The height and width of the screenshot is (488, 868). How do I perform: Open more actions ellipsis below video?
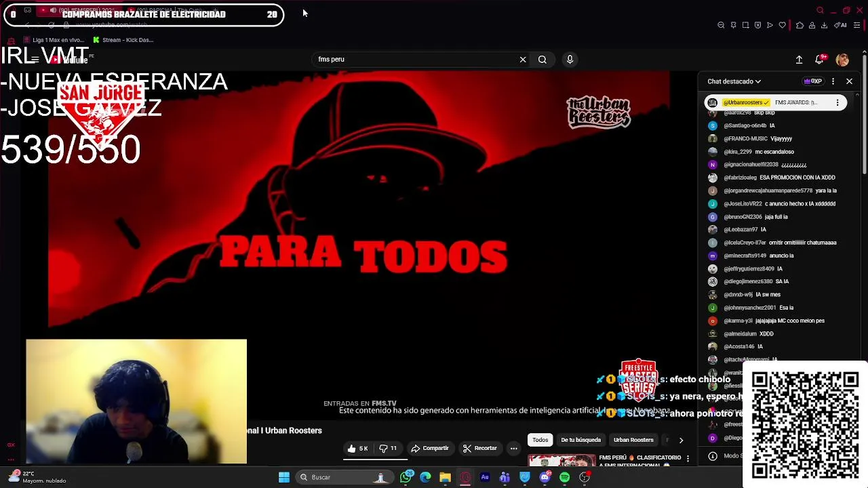coord(513,448)
